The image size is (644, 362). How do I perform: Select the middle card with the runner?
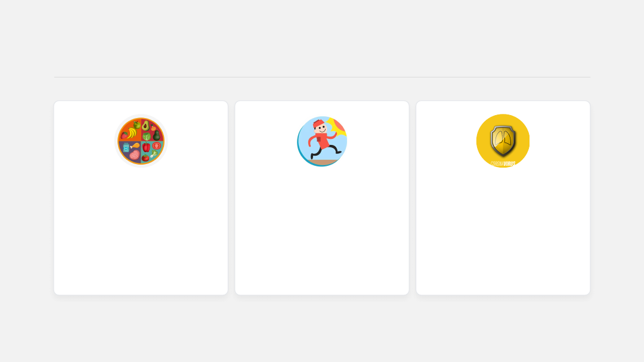(322, 197)
